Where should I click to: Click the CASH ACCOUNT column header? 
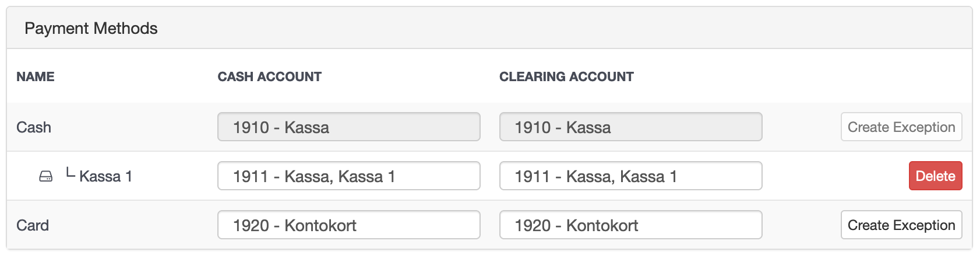pos(269,76)
